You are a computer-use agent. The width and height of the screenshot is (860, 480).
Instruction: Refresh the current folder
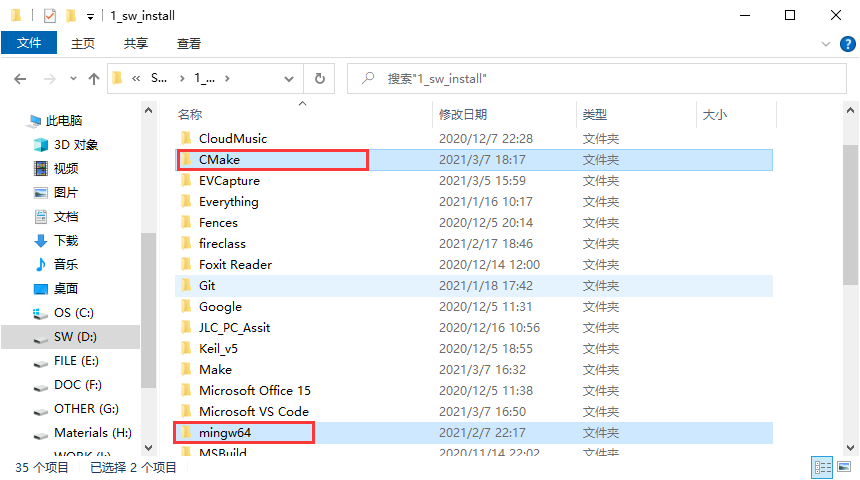click(x=320, y=78)
